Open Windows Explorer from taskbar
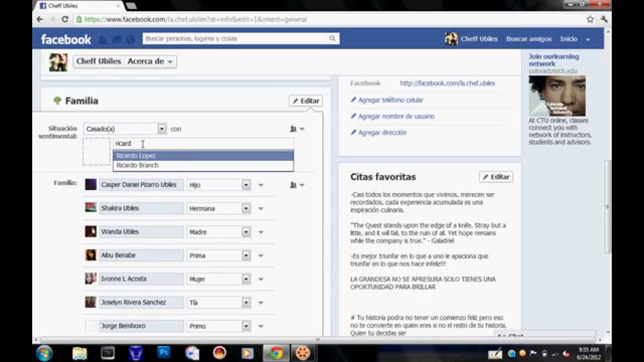The height and width of the screenshot is (362, 644). click(x=79, y=353)
